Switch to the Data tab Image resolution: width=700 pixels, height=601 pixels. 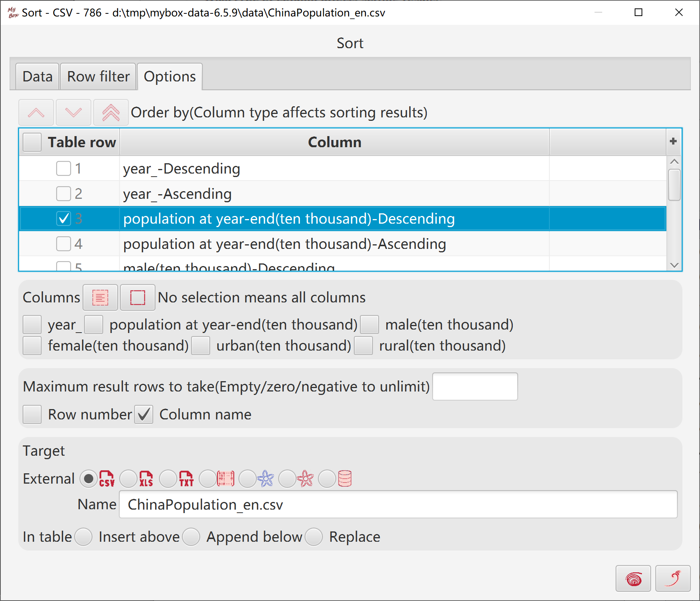tap(37, 76)
